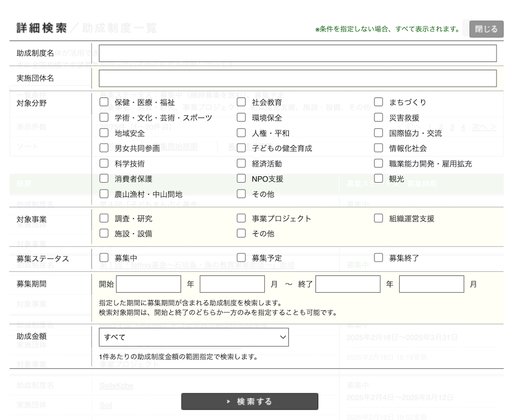
Task: Tick the 募集終了 status checkbox
Action: 379,257
